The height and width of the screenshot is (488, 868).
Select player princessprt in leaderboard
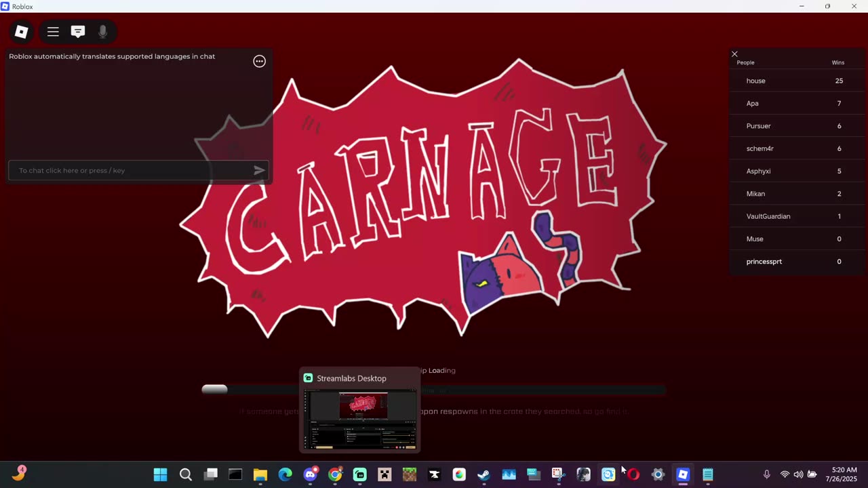798,262
